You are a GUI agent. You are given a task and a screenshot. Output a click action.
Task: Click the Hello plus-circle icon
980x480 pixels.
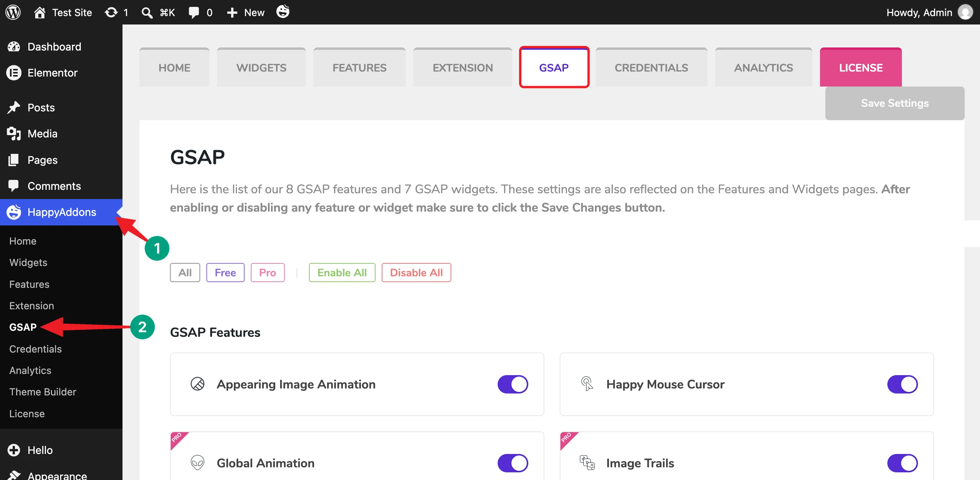(14, 450)
